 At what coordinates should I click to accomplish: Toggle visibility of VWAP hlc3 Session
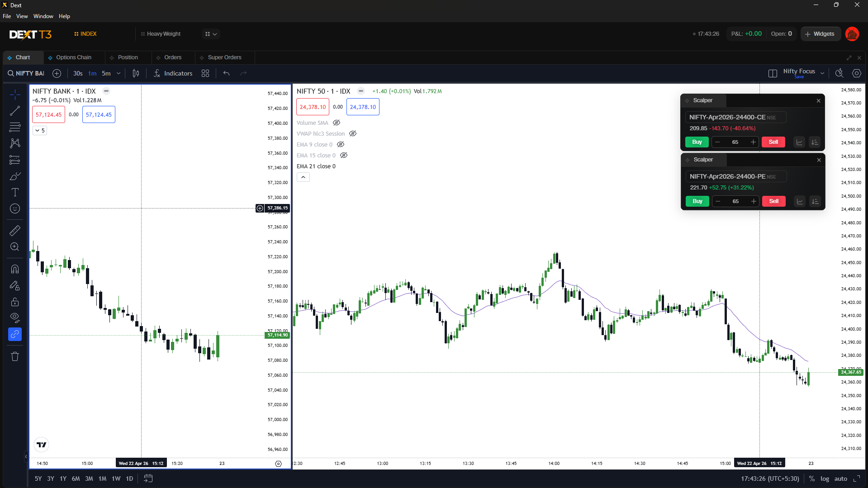[353, 134]
